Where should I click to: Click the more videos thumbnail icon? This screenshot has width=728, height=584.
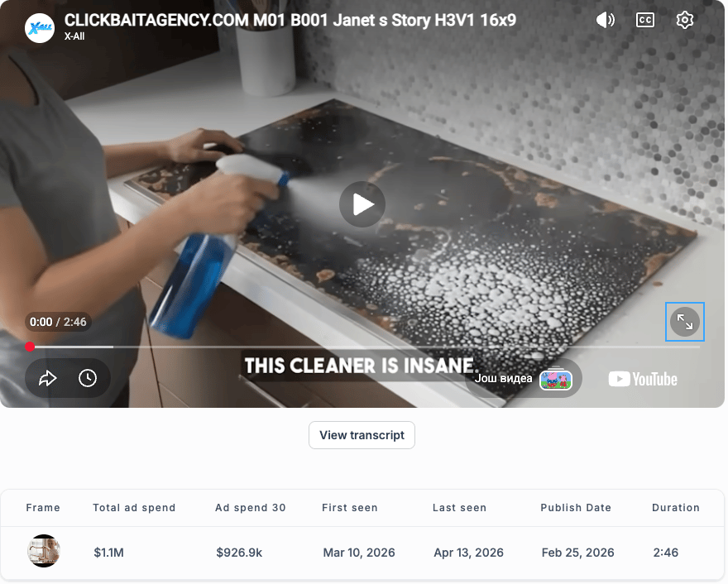556,378
